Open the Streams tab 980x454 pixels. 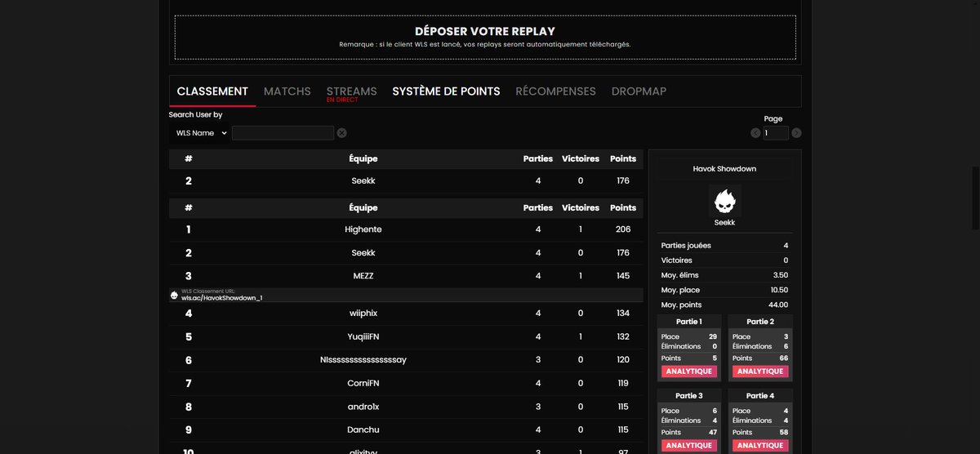click(351, 92)
